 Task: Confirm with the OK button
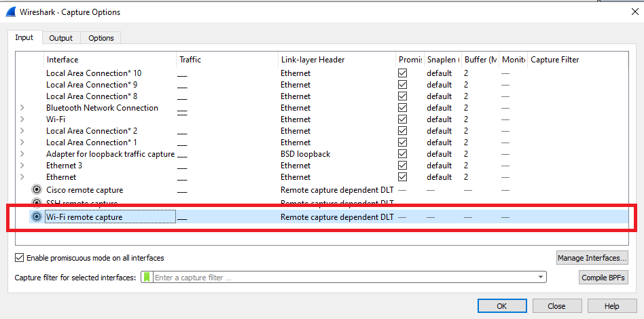502,306
